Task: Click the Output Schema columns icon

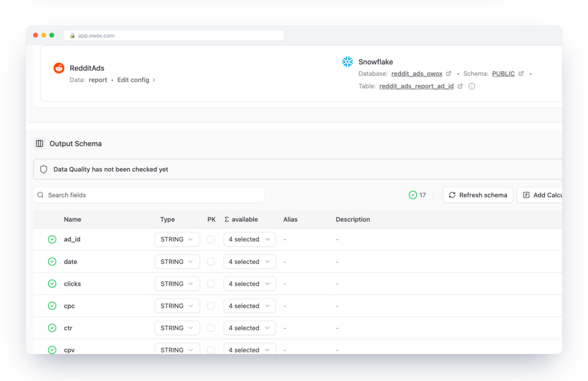Action: tap(39, 143)
